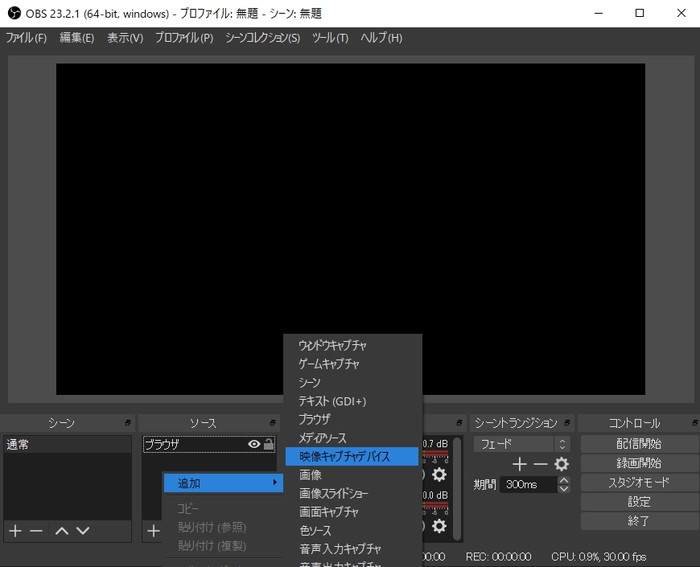Screen dimensions: 700x567
Task: Select the ブラウザ source row
Action: pos(209,444)
